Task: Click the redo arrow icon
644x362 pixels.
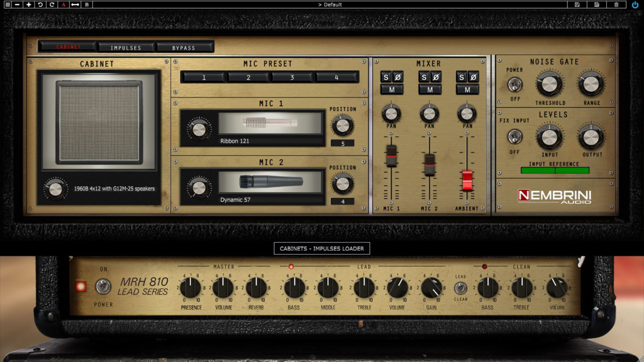Action: coord(52,4)
